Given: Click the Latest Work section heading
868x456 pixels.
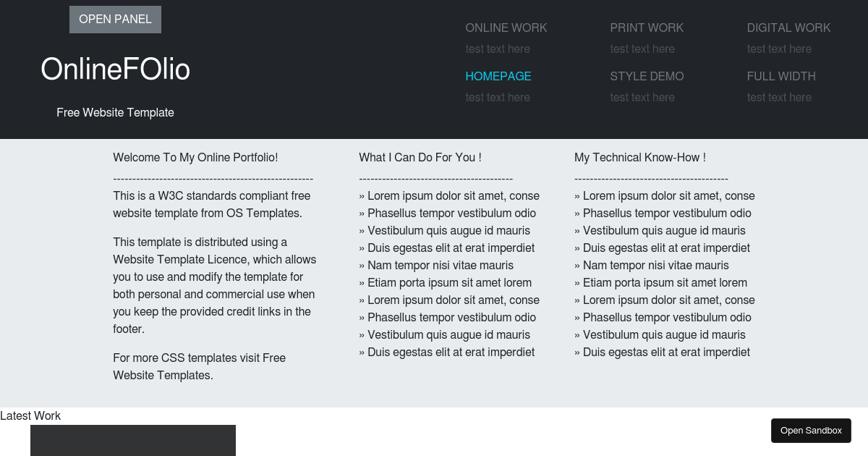Looking at the screenshot, I should (x=30, y=415).
